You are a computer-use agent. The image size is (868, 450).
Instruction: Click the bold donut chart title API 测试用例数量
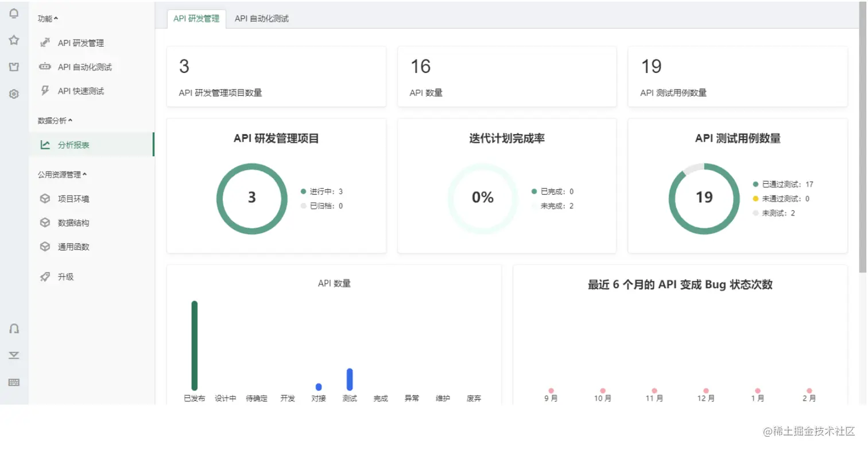coord(738,139)
